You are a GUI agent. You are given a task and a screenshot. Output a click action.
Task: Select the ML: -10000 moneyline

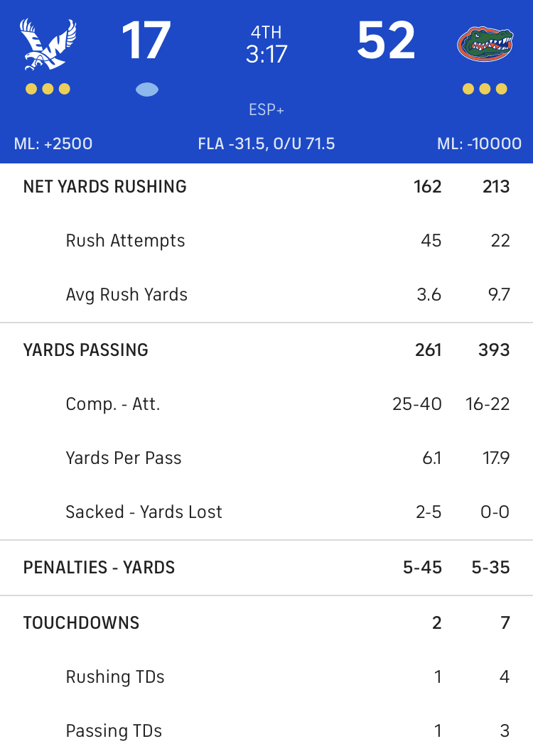point(479,144)
